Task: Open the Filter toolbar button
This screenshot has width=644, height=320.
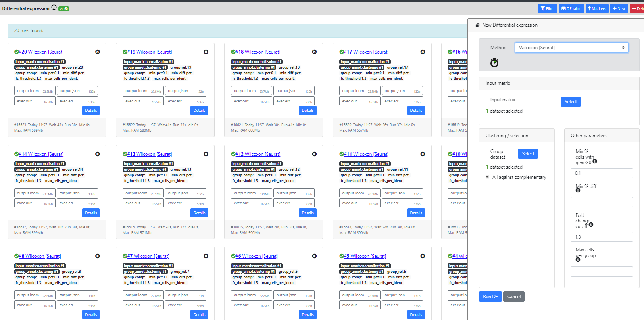Action: 547,8
